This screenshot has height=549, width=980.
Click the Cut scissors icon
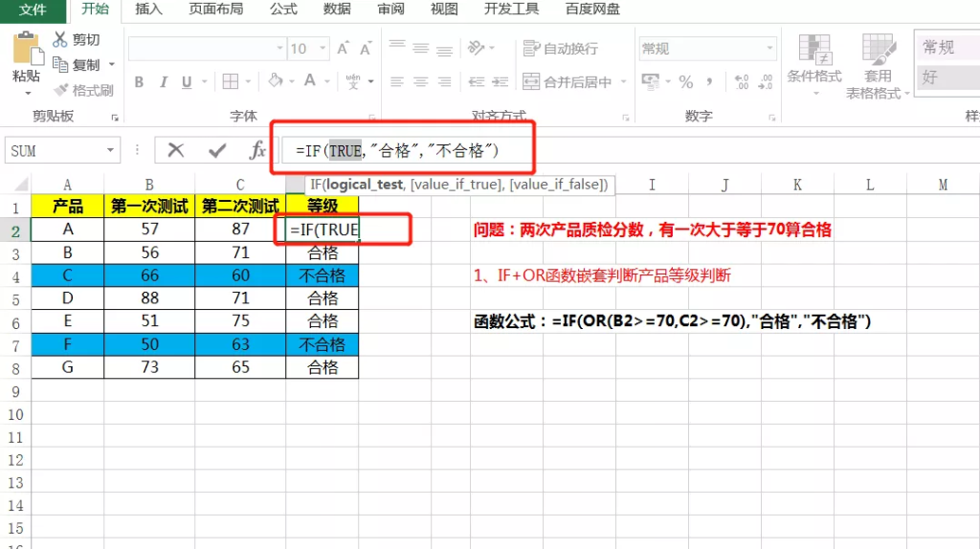[60, 39]
